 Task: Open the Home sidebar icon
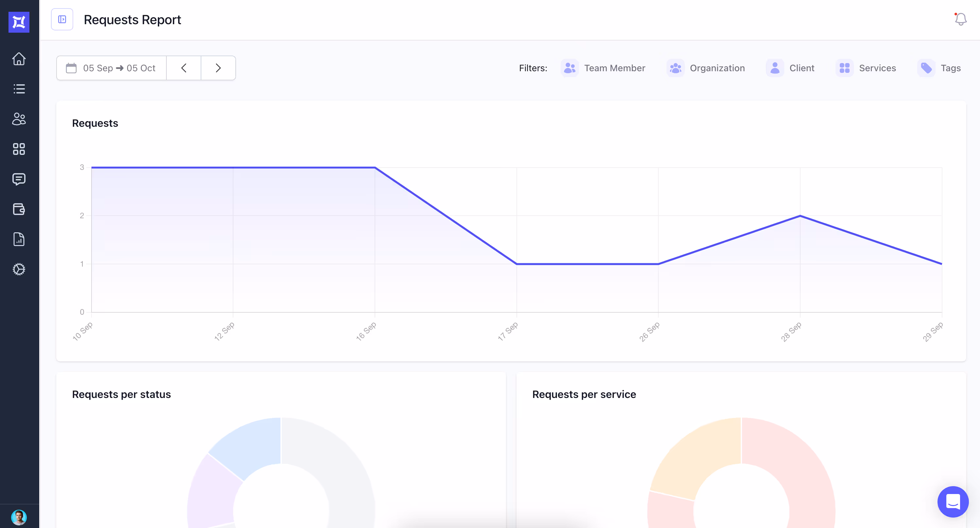click(19, 59)
